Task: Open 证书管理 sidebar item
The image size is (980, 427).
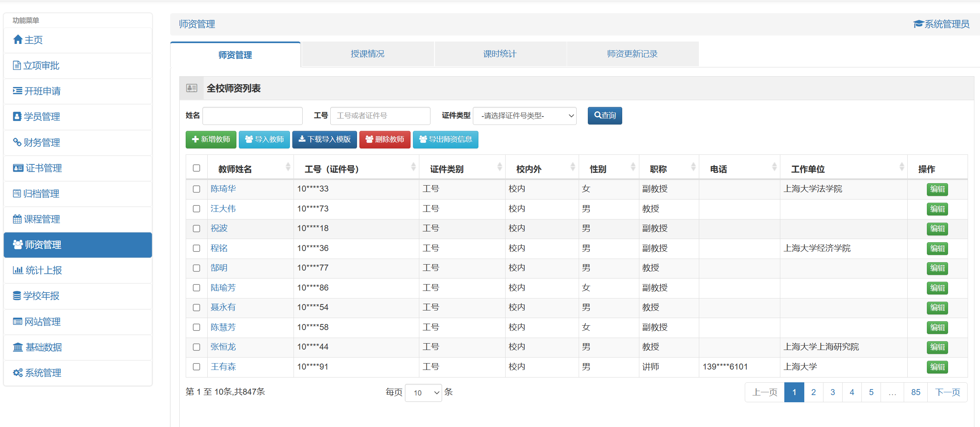Action: coord(78,168)
